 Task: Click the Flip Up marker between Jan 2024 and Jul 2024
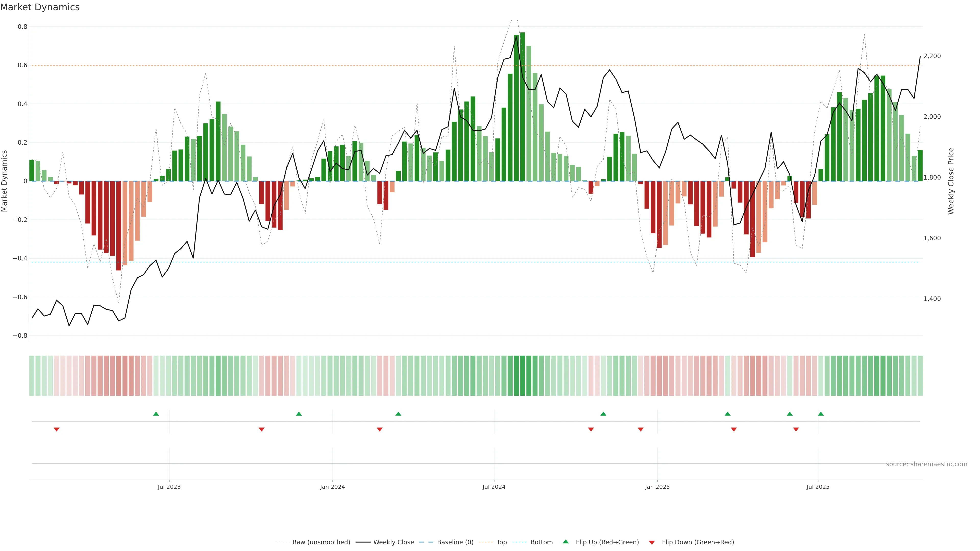[398, 414]
